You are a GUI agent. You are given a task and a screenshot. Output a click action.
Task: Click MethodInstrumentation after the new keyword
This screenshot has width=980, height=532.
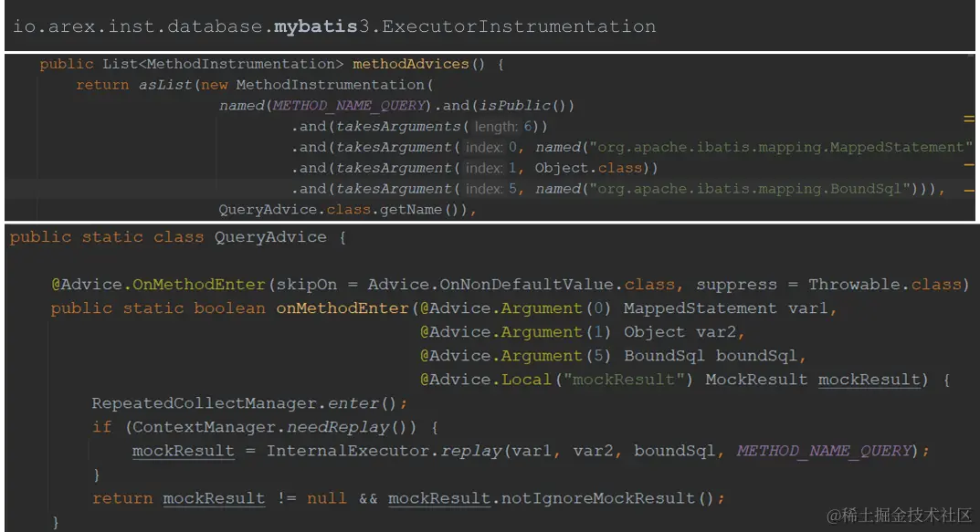coord(330,84)
